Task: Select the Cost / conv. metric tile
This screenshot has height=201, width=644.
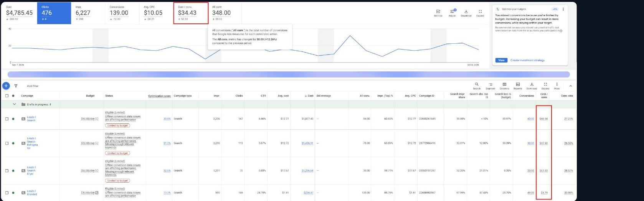Action: tap(191, 13)
